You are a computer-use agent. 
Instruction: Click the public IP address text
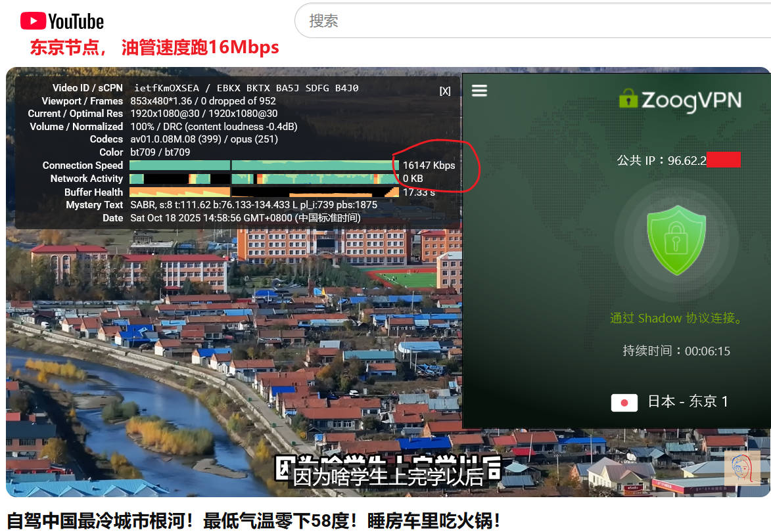[x=677, y=160]
